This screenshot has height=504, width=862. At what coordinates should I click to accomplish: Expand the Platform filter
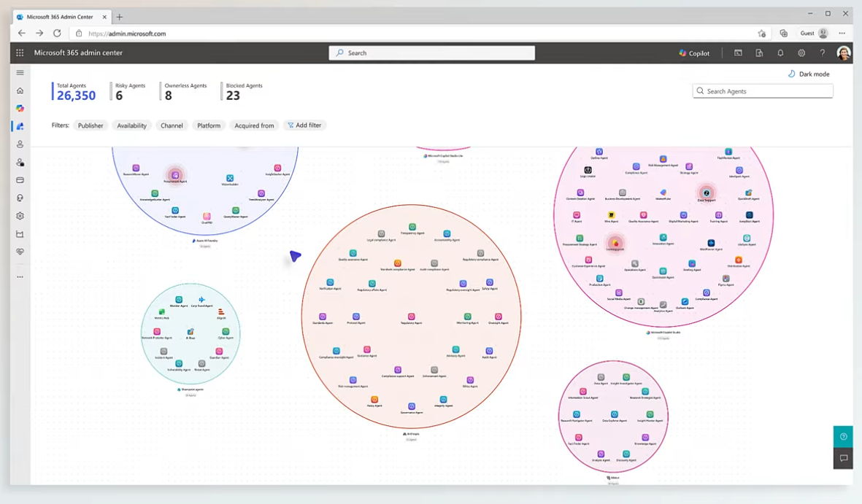[x=209, y=125]
